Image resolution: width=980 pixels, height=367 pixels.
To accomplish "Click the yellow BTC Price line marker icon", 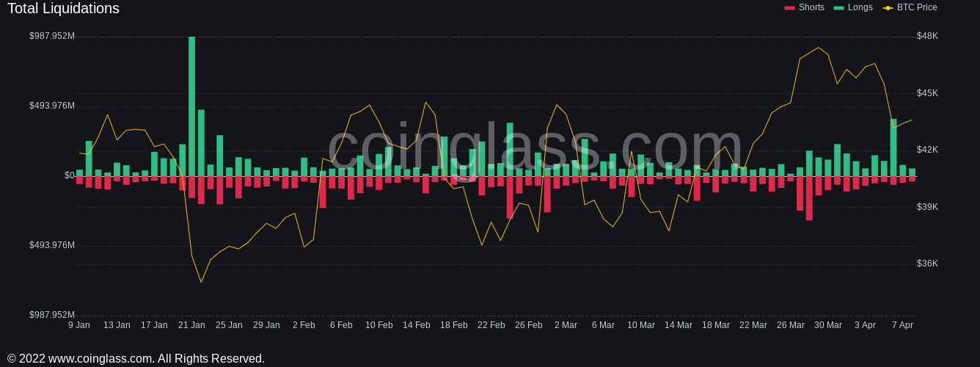I will (888, 7).
